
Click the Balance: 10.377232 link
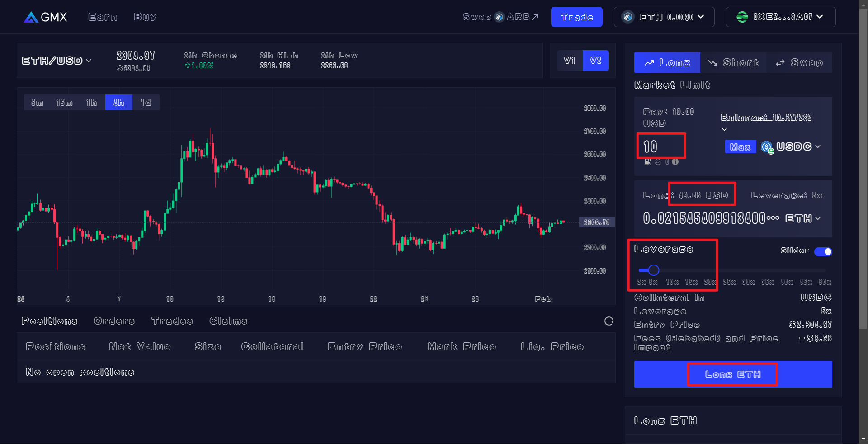pos(766,118)
